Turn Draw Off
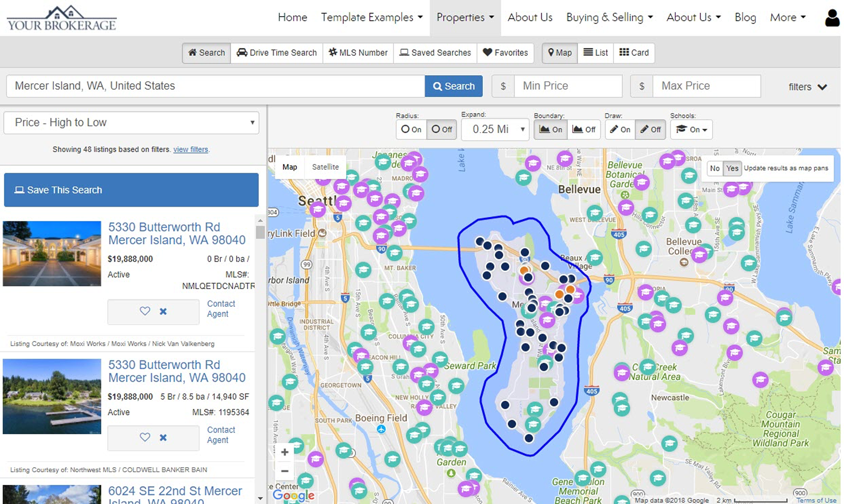 (x=650, y=130)
